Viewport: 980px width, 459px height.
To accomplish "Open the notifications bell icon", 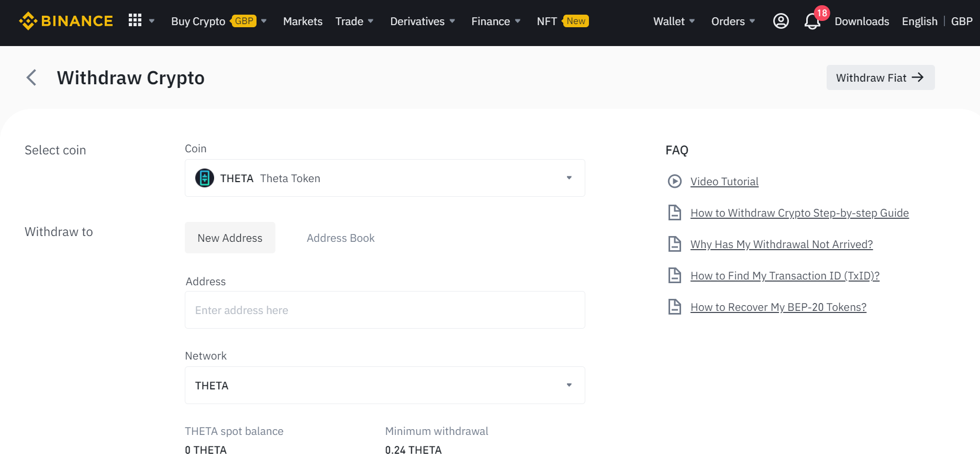I will pos(812,21).
